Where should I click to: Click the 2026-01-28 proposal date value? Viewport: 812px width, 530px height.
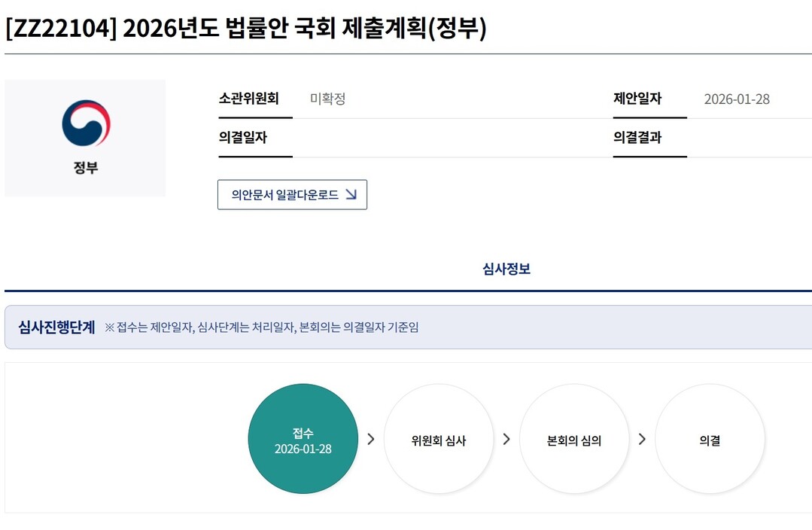[736, 99]
